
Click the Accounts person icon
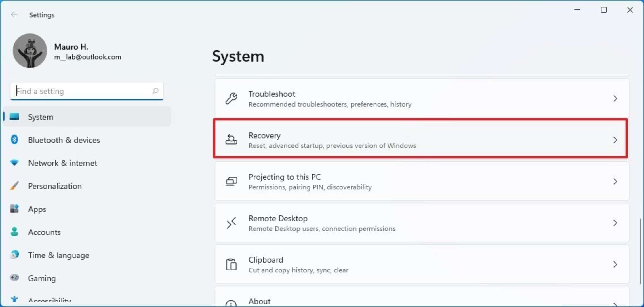click(x=14, y=232)
